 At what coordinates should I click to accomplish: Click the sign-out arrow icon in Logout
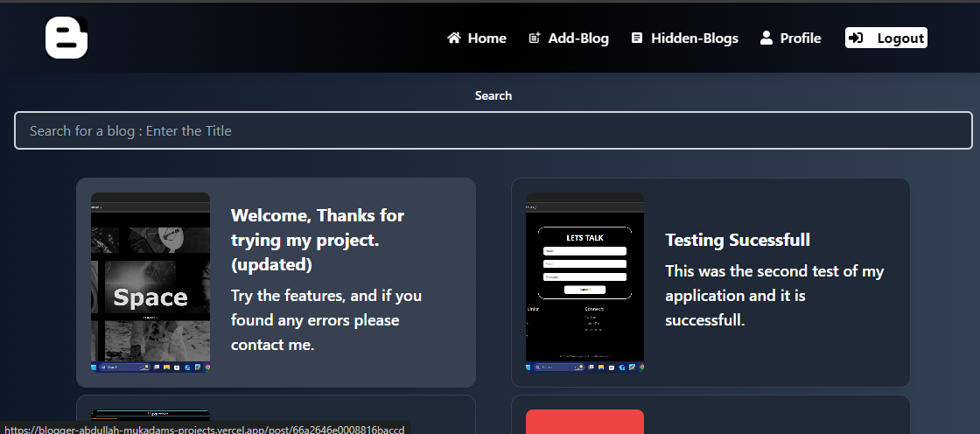coord(857,38)
